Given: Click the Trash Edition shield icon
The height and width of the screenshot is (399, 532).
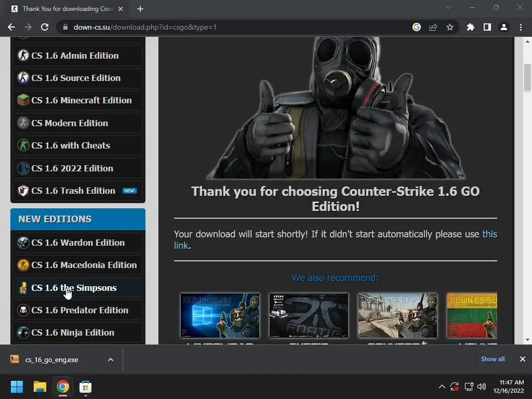Looking at the screenshot, I should click(23, 191).
